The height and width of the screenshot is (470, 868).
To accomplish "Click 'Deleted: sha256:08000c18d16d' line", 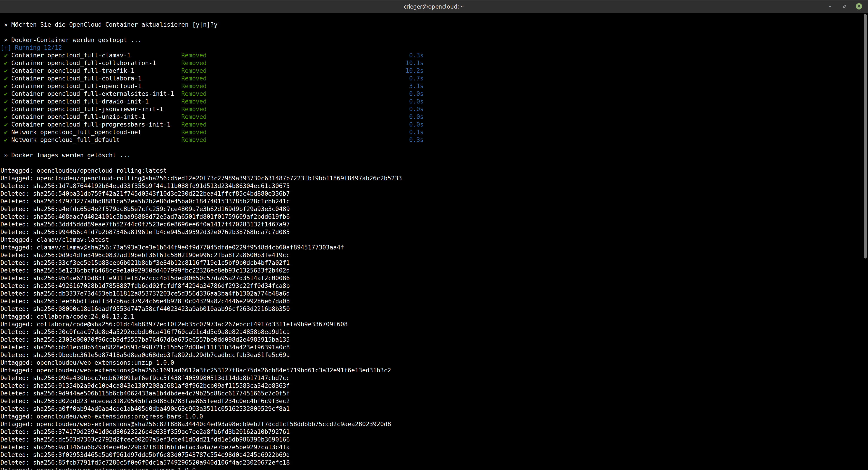I will [x=145, y=309].
